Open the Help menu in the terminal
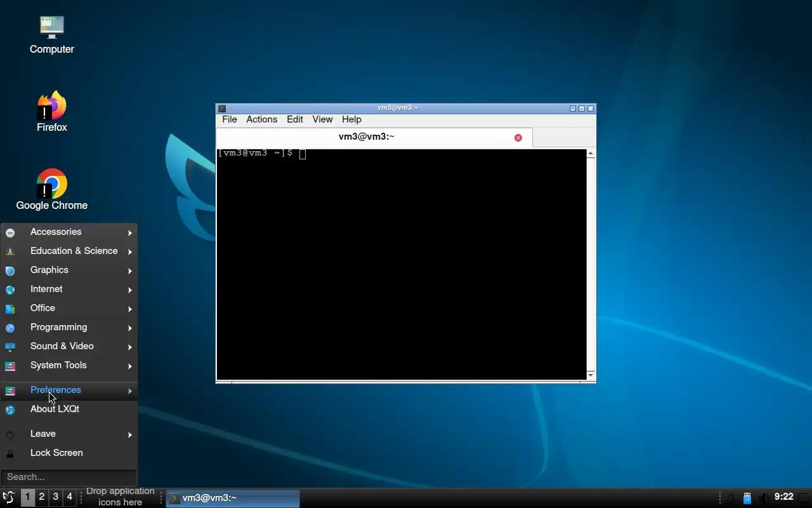Viewport: 812px width, 508px height. (x=351, y=119)
